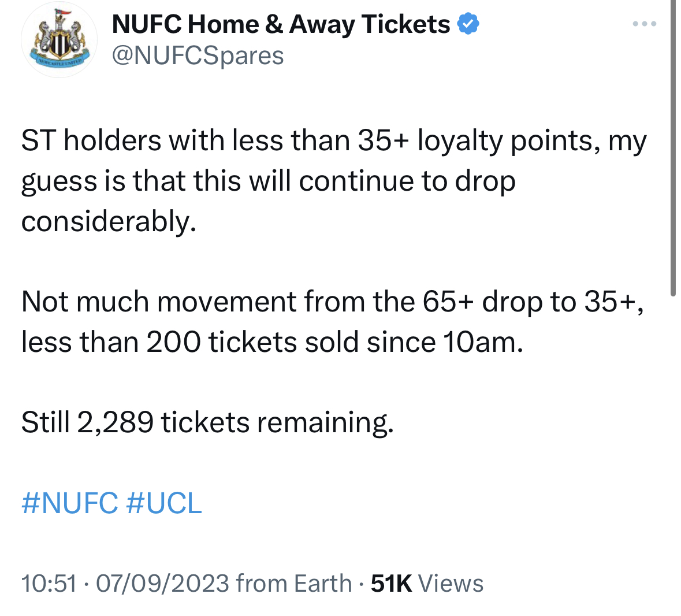Click the blue verified checkmark badge
This screenshot has height=616, width=681.
point(468,24)
